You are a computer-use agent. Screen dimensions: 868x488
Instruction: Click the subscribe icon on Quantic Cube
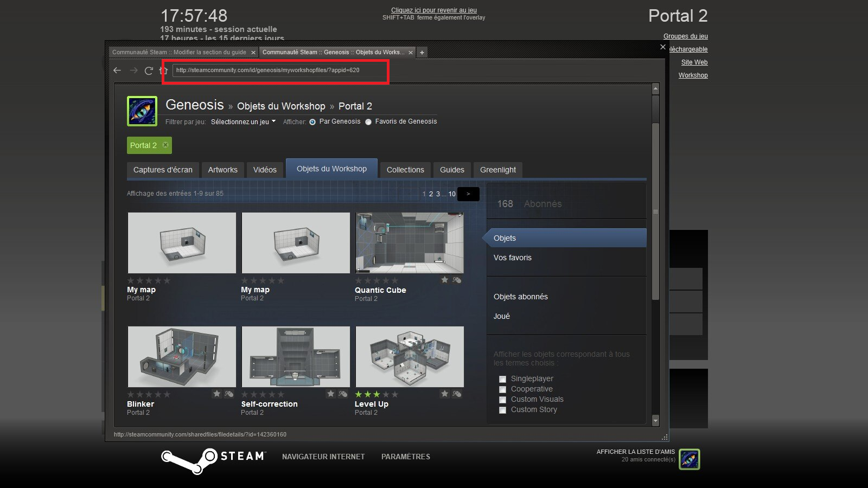click(457, 280)
